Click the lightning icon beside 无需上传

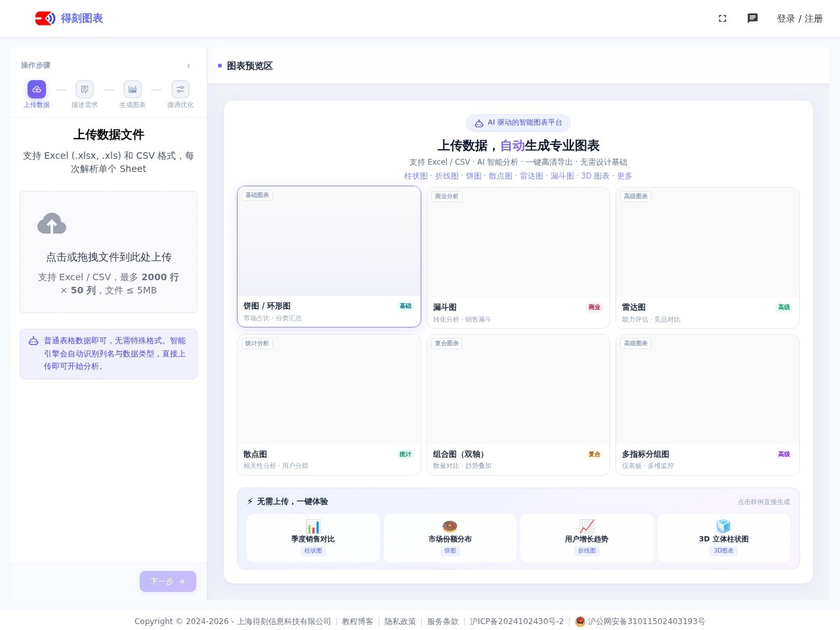250,501
